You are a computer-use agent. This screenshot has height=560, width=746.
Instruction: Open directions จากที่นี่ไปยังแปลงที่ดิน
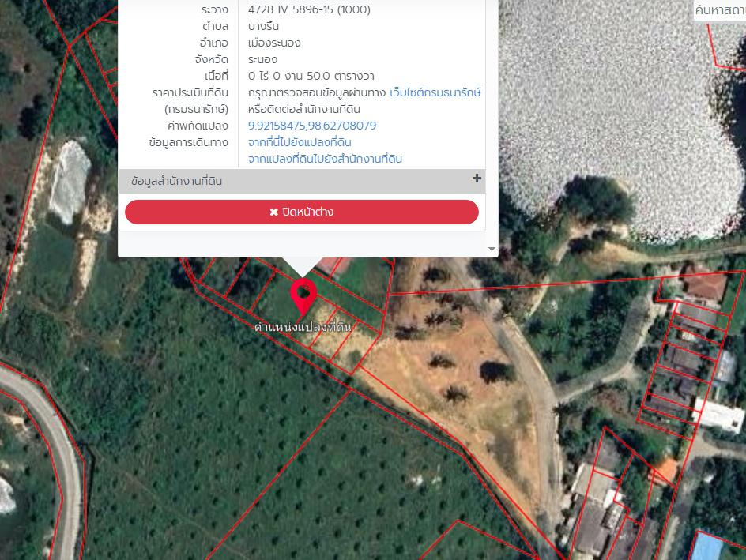tap(300, 142)
